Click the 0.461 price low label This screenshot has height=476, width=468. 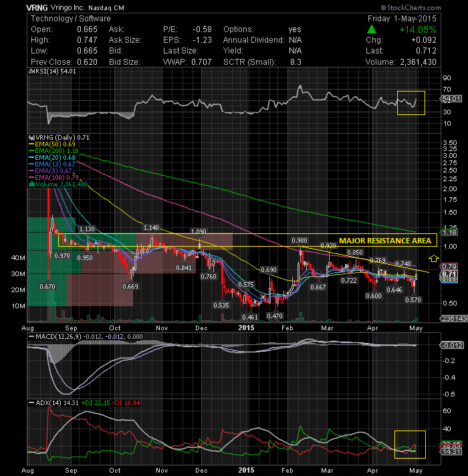[x=250, y=318]
